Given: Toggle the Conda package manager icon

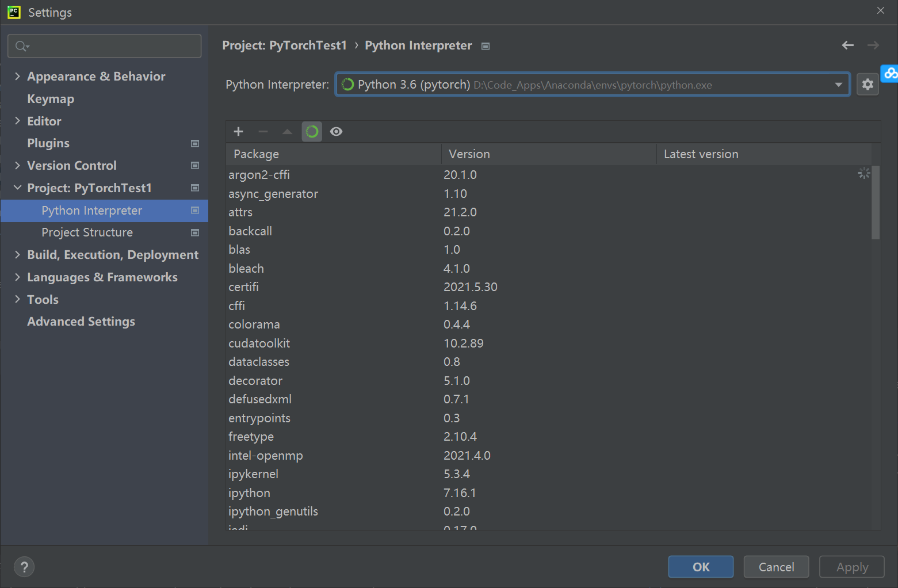Looking at the screenshot, I should point(312,132).
